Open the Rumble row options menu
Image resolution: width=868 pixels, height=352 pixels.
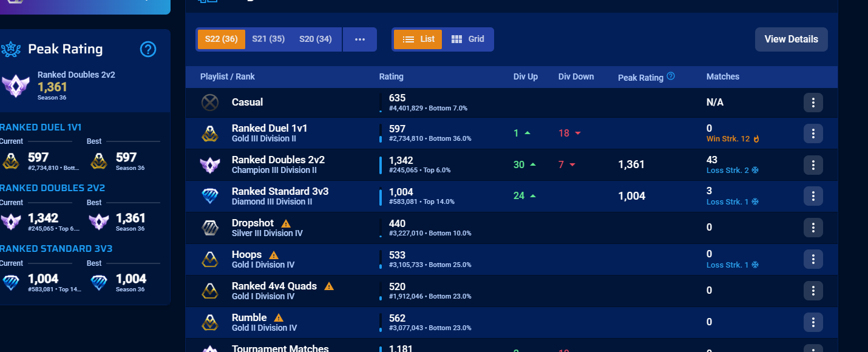(813, 322)
